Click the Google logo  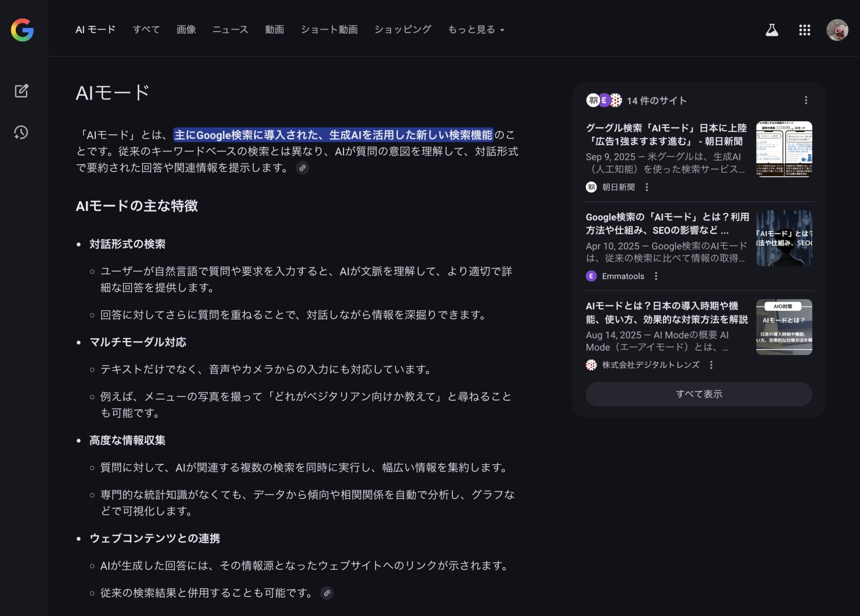click(x=22, y=30)
